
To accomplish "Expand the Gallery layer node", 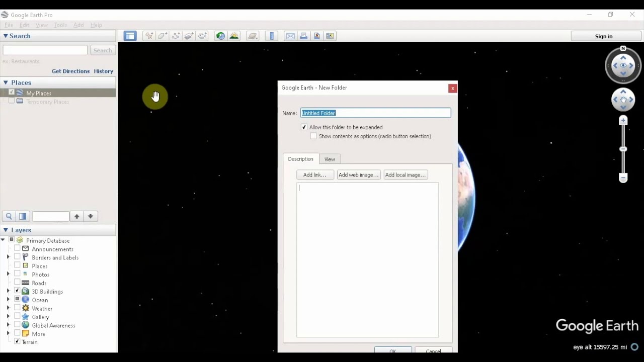I will [8, 317].
